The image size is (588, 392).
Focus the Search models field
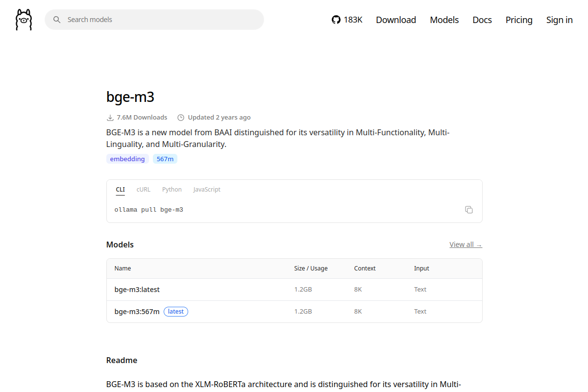tap(154, 20)
